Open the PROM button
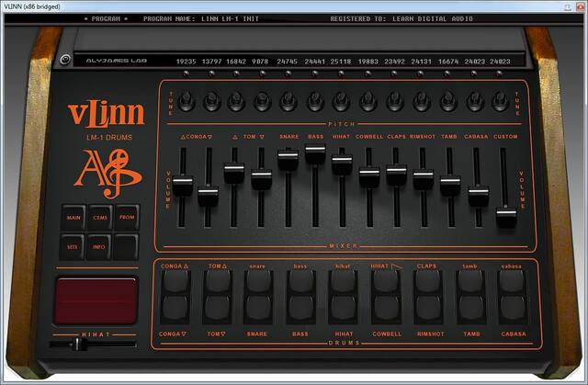 pyautogui.click(x=127, y=218)
